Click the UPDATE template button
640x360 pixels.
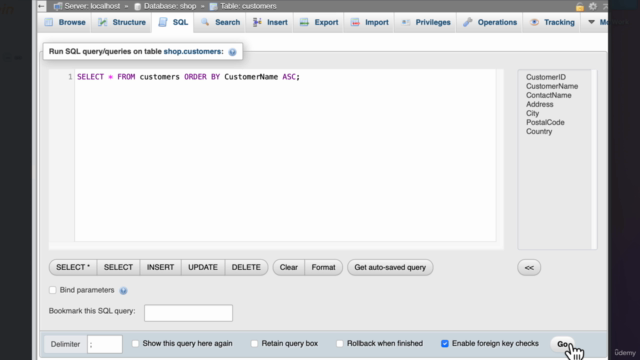click(203, 267)
